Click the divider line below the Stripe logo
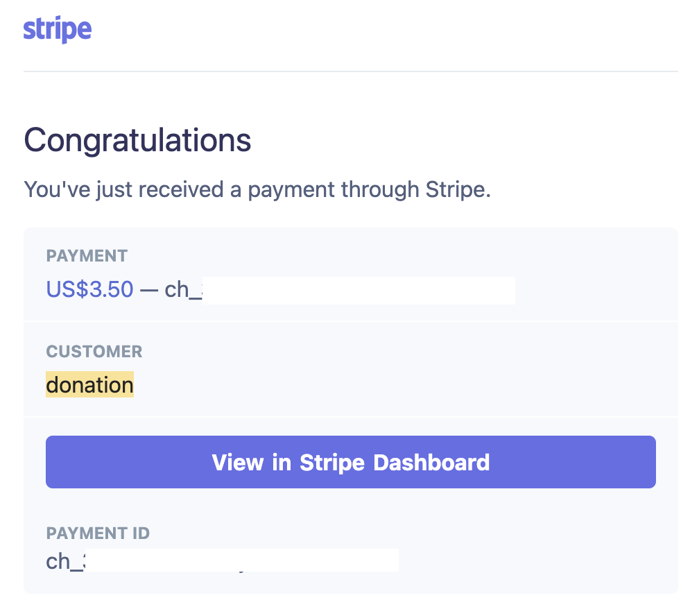The height and width of the screenshot is (616, 699). coord(350,71)
